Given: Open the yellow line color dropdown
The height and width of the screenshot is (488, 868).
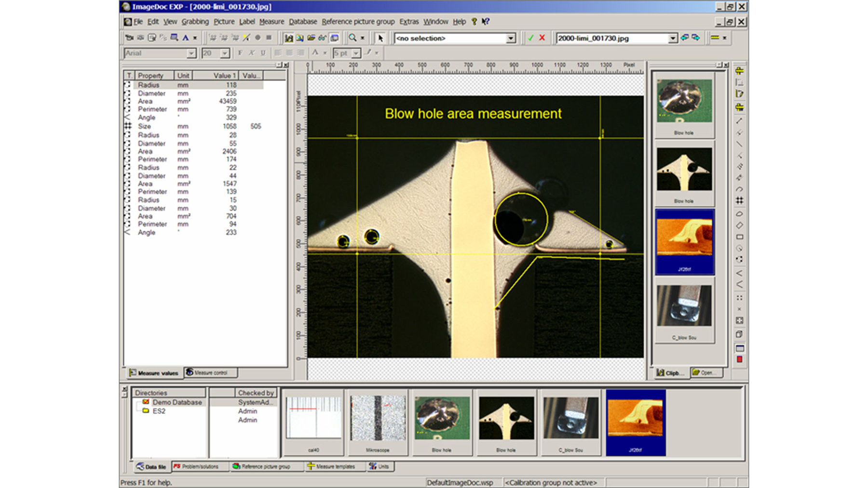Looking at the screenshot, I should click(x=724, y=38).
